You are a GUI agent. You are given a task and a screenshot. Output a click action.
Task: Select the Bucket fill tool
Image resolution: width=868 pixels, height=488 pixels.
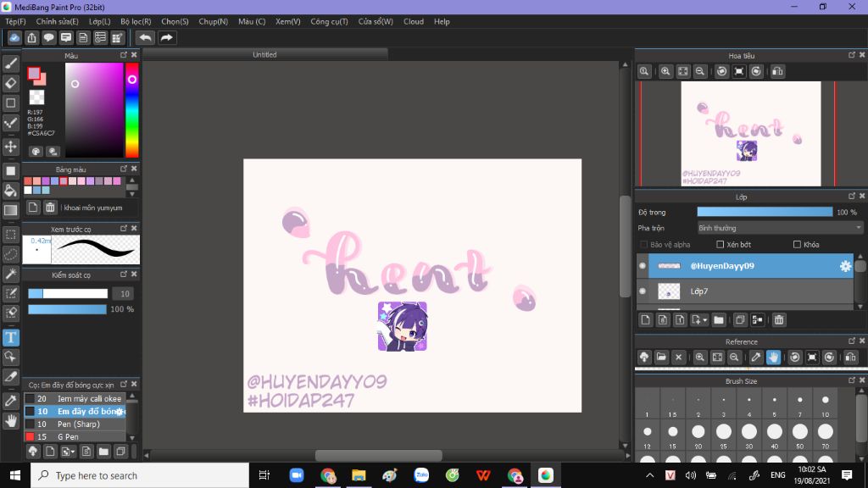pos(10,191)
